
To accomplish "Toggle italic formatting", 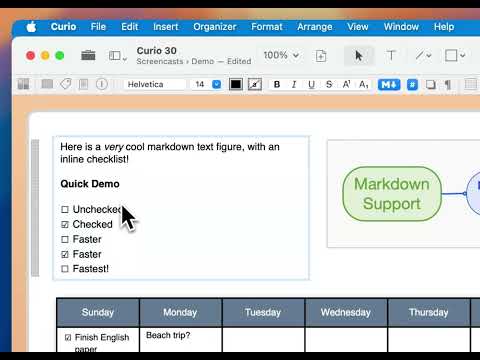I will point(294,84).
